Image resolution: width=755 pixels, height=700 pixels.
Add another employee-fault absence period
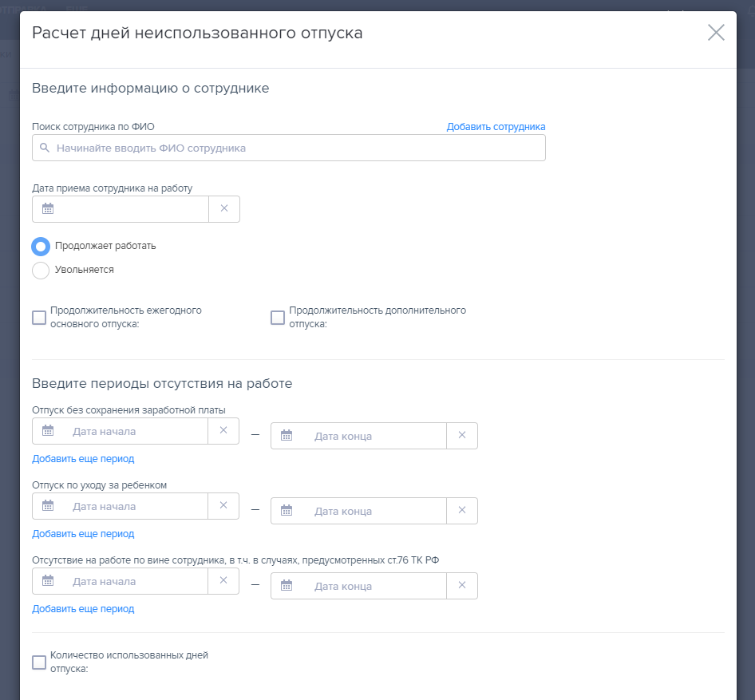tap(83, 609)
